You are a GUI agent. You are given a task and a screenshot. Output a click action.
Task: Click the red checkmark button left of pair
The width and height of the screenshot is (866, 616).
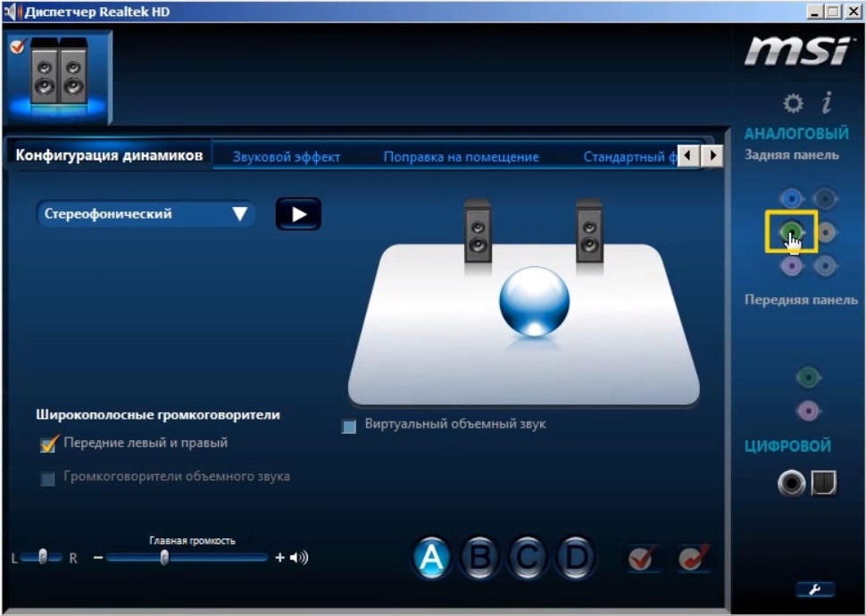641,558
